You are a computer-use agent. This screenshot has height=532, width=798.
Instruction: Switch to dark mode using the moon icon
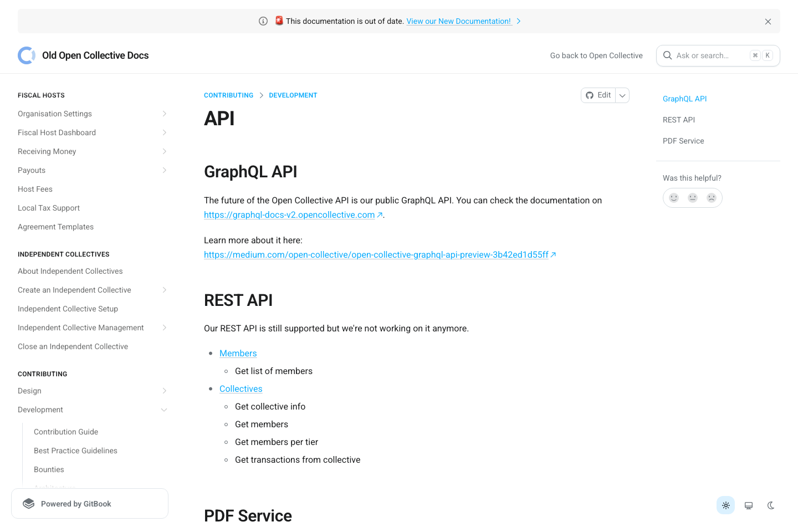click(771, 505)
